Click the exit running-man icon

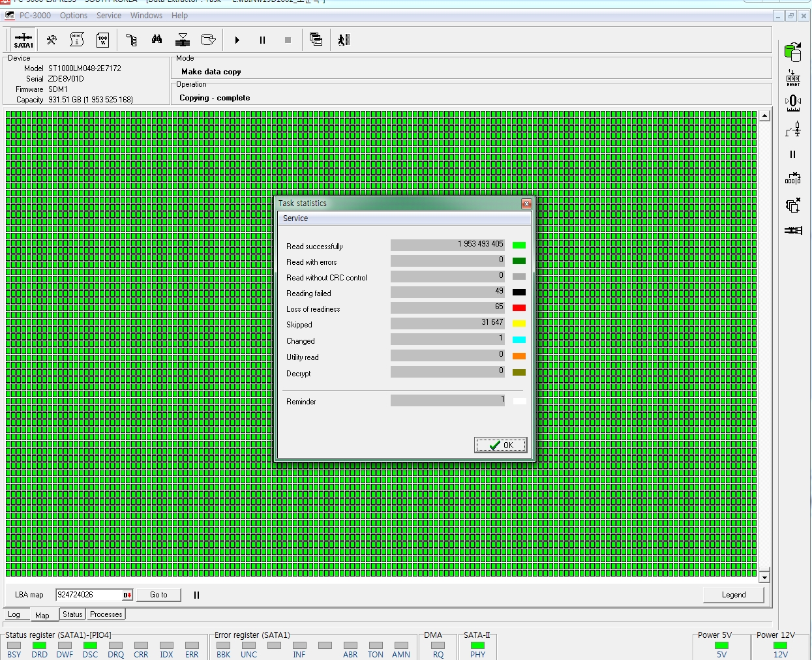344,40
